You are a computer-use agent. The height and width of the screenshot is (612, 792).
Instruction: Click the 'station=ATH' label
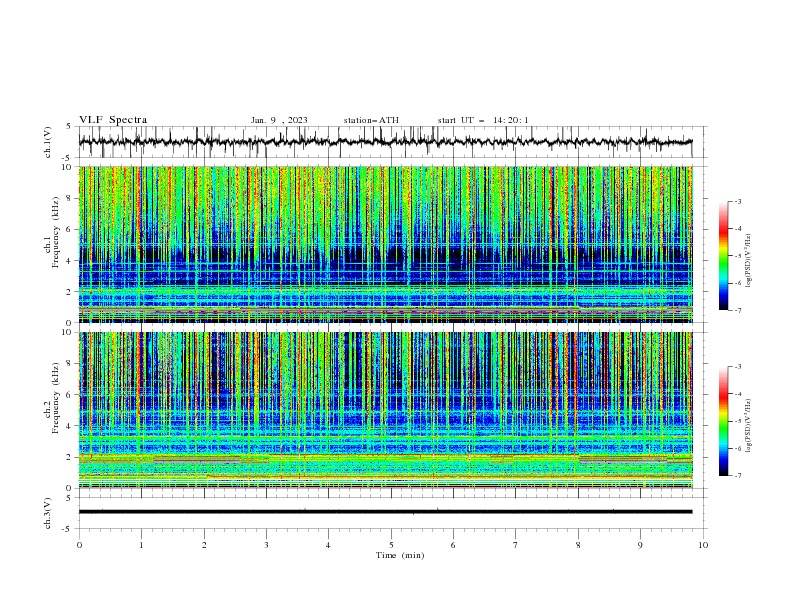371,120
